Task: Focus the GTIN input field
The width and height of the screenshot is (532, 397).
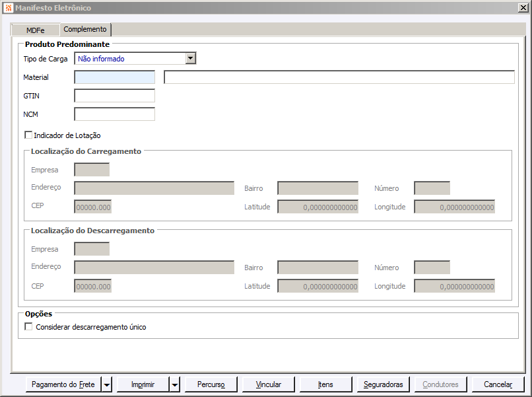Action: coord(115,96)
